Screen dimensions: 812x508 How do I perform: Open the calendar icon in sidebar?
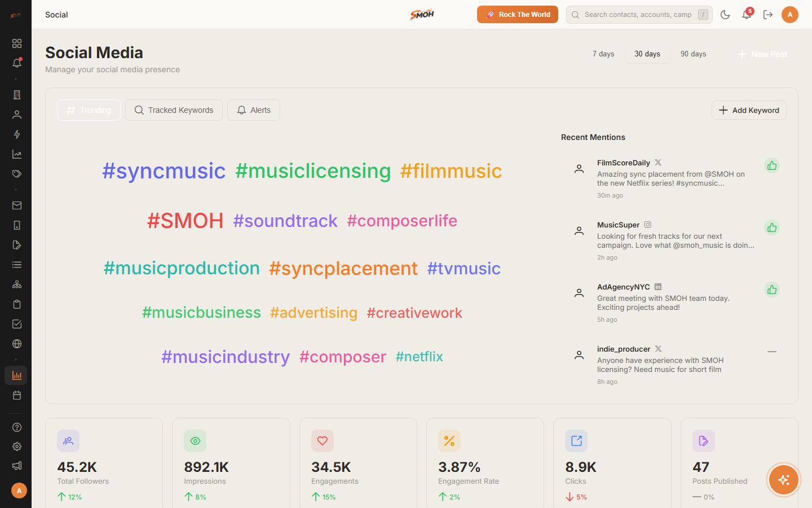[17, 395]
